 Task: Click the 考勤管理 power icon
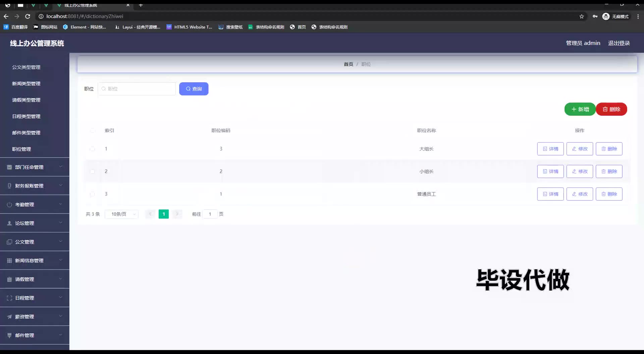[x=9, y=204]
